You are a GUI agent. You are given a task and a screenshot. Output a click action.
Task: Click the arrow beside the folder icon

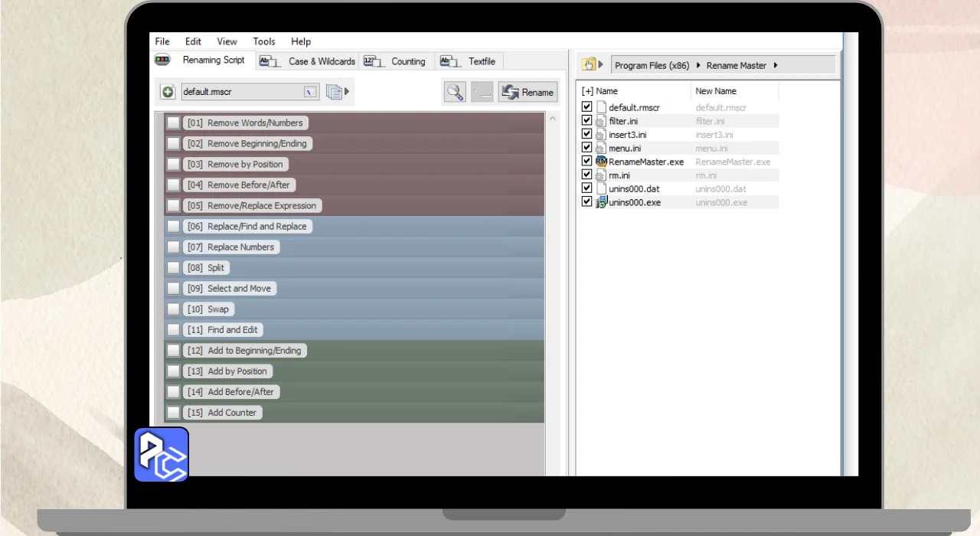tap(601, 65)
